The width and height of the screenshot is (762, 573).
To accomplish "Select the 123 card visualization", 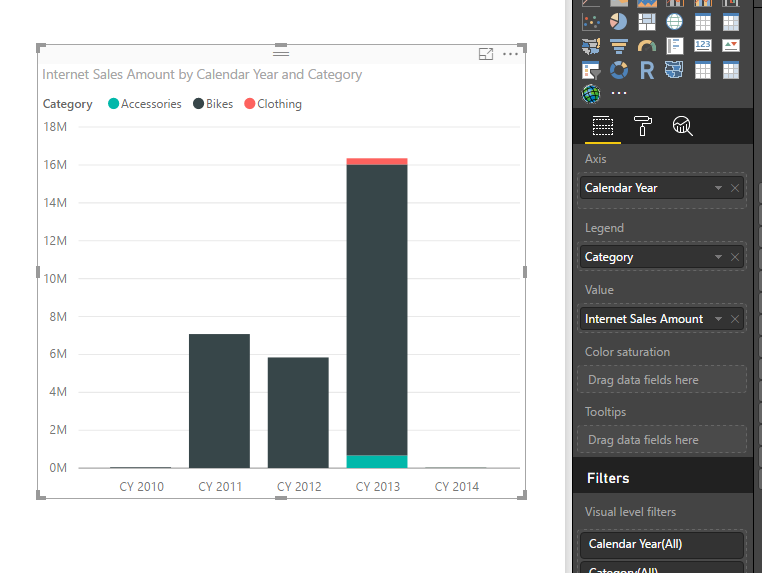I will (x=703, y=46).
